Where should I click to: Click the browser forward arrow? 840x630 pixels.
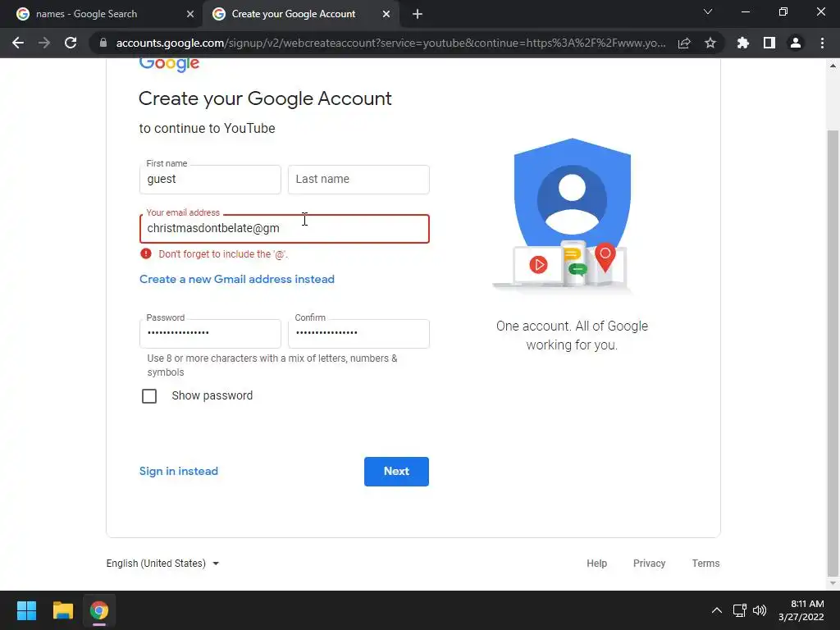point(44,43)
